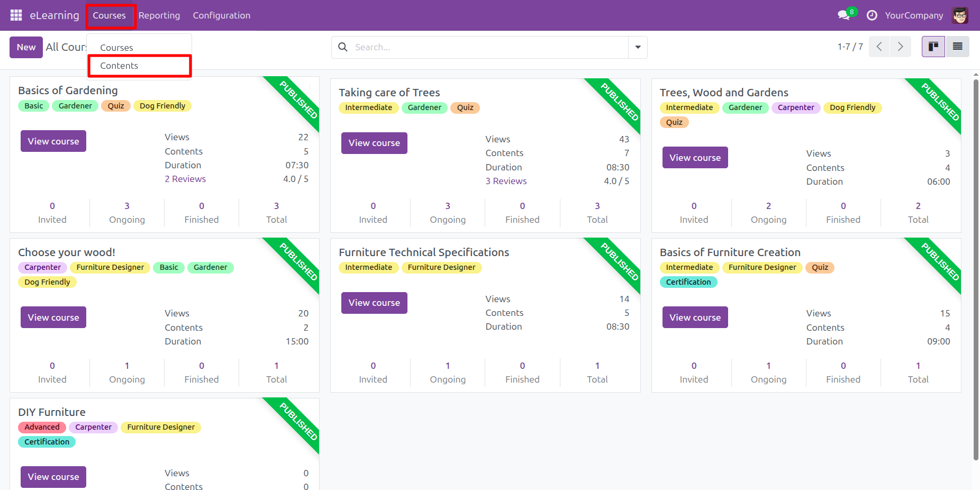View the Taking care of Trees course
Viewport: 980px width, 490px height.
[374, 143]
